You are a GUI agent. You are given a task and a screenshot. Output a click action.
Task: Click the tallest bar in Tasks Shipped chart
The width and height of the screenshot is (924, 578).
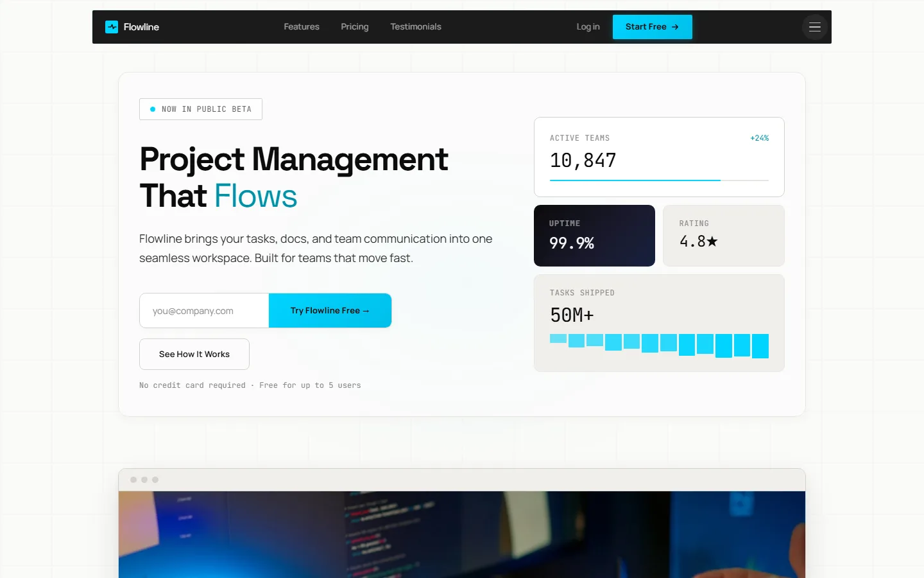click(760, 346)
